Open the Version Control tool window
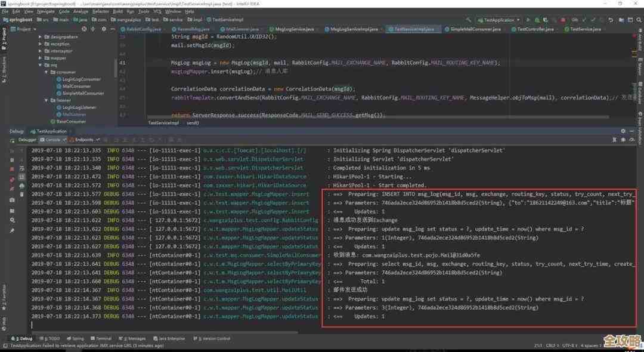644x352 pixels. (212, 338)
